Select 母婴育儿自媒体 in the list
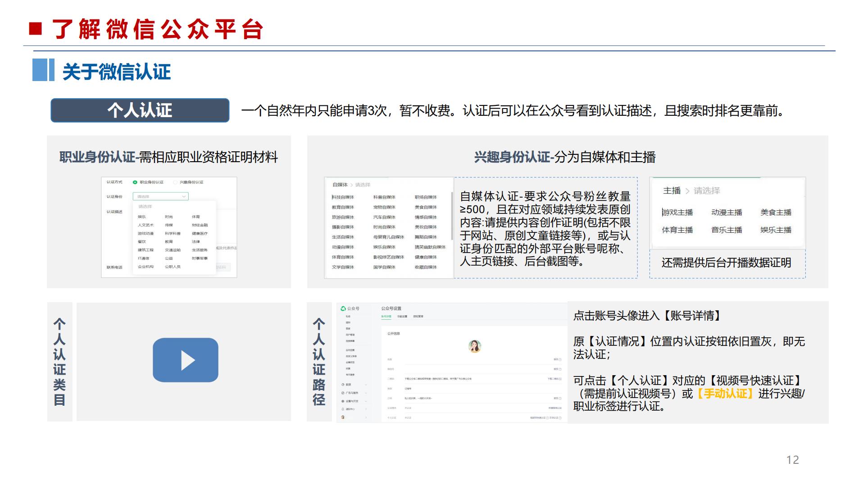868x485 pixels. pyautogui.click(x=389, y=237)
